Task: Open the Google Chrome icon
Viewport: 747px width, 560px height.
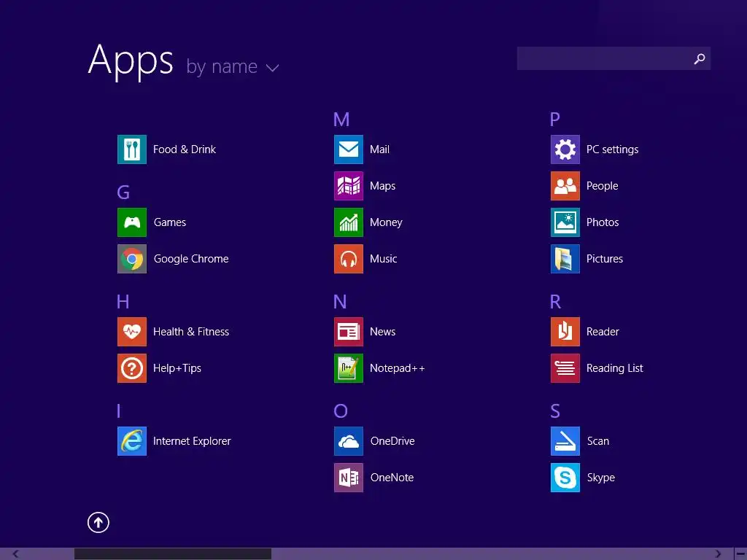Action: click(x=132, y=259)
